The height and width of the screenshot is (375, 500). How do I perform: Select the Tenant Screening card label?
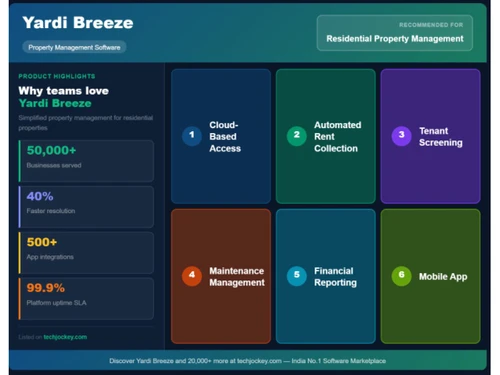tap(441, 137)
